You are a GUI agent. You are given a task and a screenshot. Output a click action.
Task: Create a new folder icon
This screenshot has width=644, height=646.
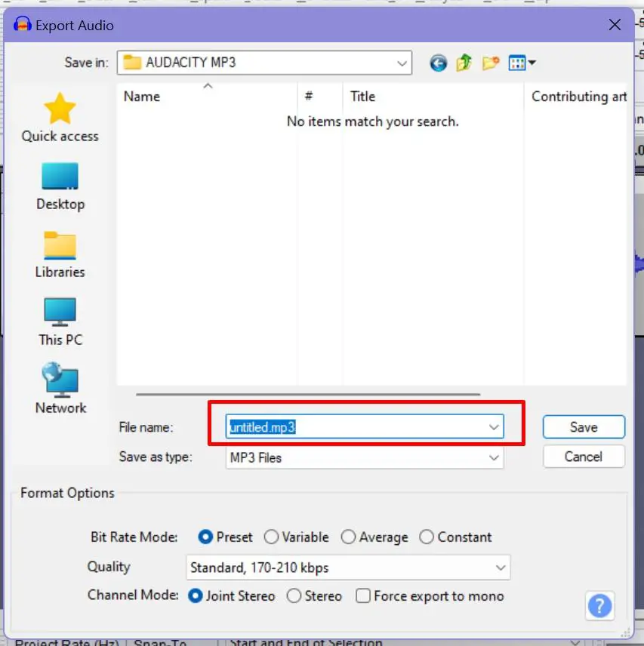(x=490, y=63)
